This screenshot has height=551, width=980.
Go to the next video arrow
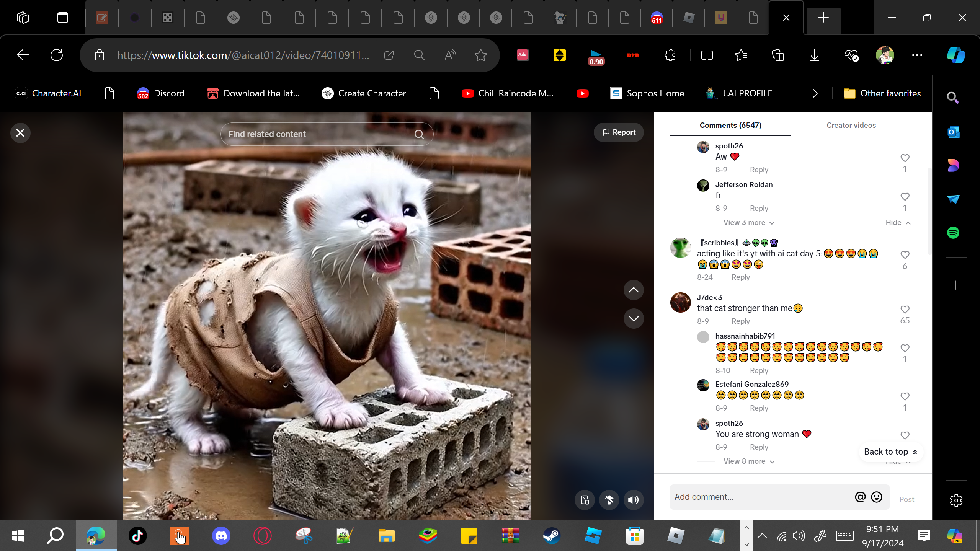[x=634, y=318]
